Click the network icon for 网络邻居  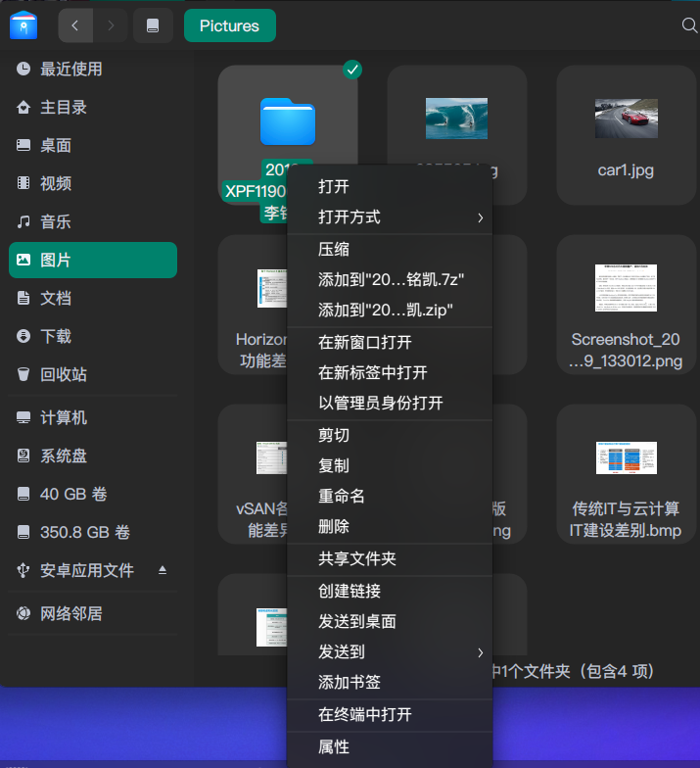(x=23, y=613)
